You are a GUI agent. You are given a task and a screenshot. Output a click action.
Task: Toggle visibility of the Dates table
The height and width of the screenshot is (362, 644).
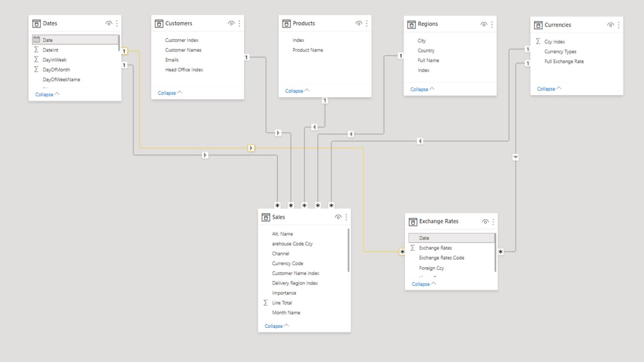pos(109,23)
